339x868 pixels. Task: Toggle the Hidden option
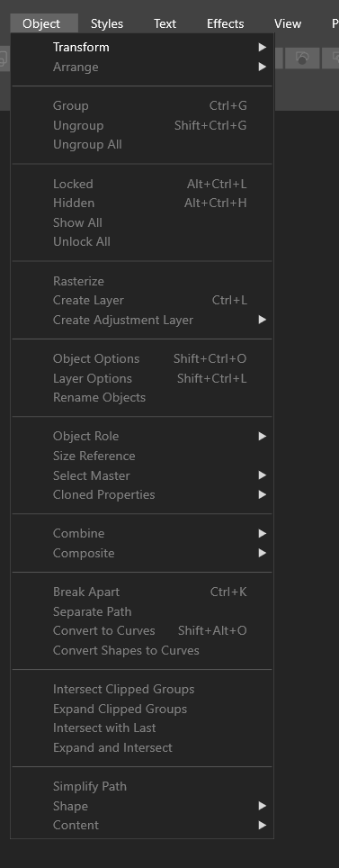click(142, 203)
